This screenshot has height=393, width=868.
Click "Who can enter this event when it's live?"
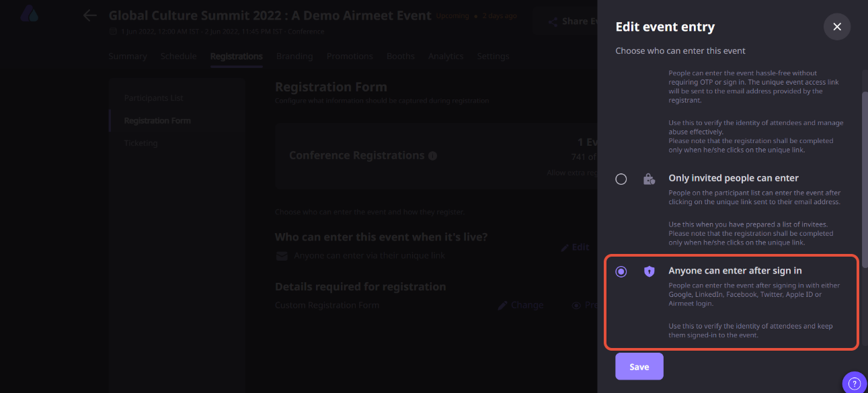pyautogui.click(x=381, y=237)
